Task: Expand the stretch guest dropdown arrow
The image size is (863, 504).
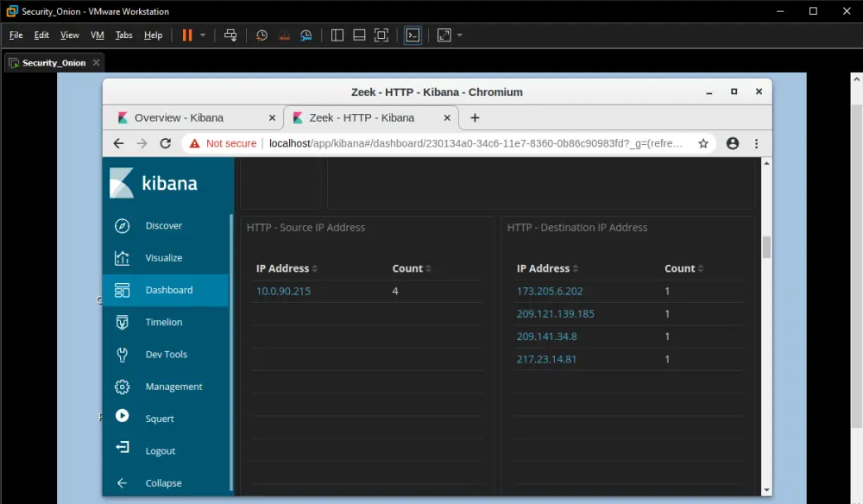Action: 460,35
